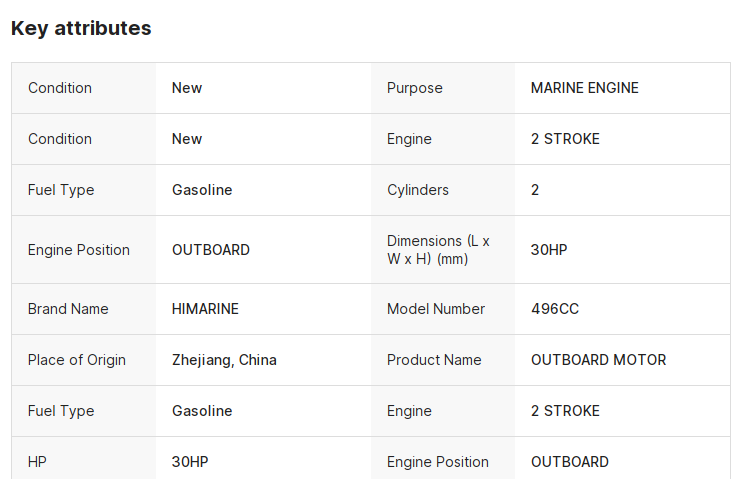Click the Model Number label

(436, 309)
